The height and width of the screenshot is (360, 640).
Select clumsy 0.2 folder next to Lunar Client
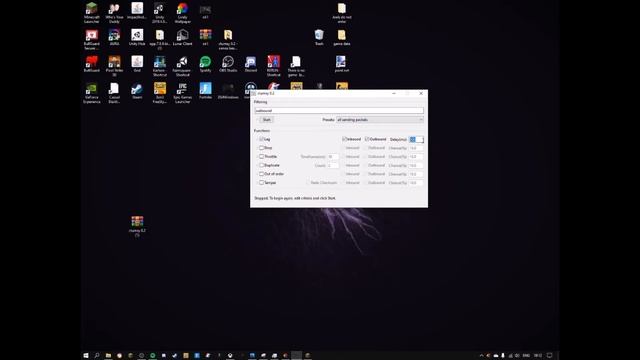pos(228,39)
